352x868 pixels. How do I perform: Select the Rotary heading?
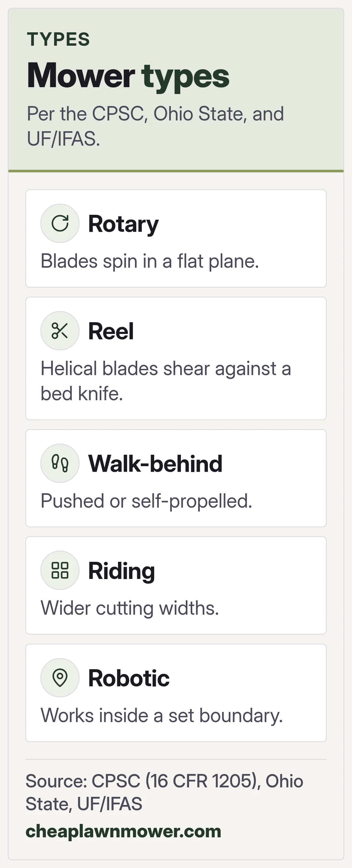pyautogui.click(x=123, y=224)
